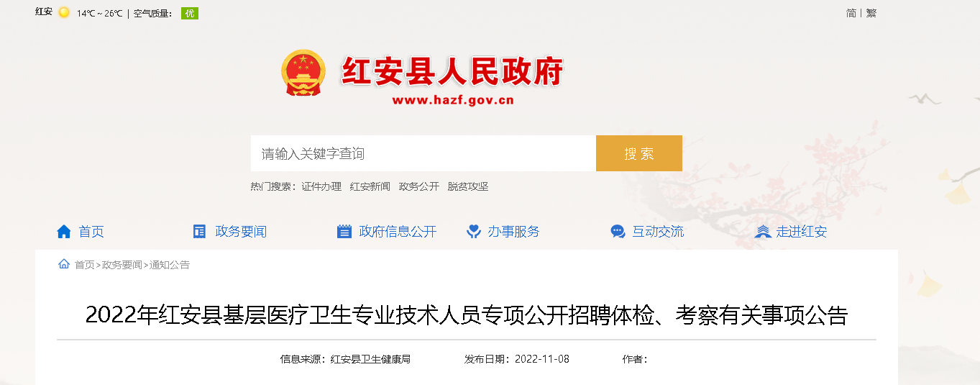The image size is (980, 385).
Task: Focus the keyword search input field
Action: pyautogui.click(x=423, y=153)
